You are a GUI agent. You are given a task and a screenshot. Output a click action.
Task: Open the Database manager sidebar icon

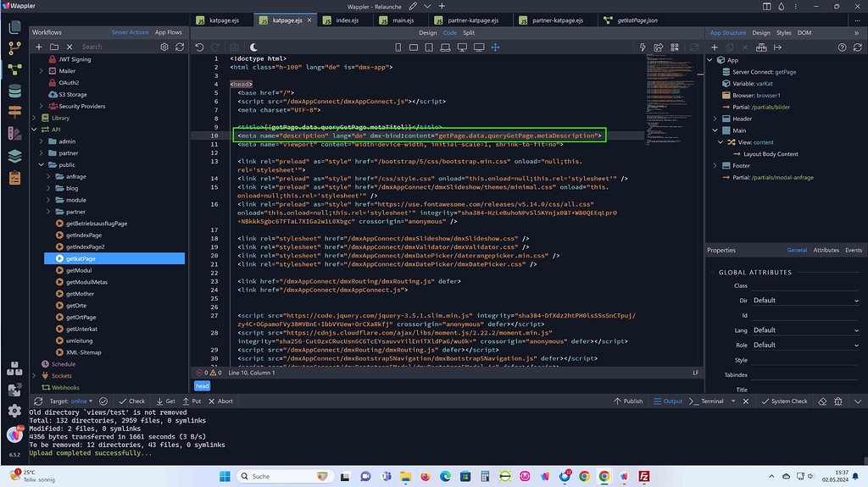tap(14, 91)
